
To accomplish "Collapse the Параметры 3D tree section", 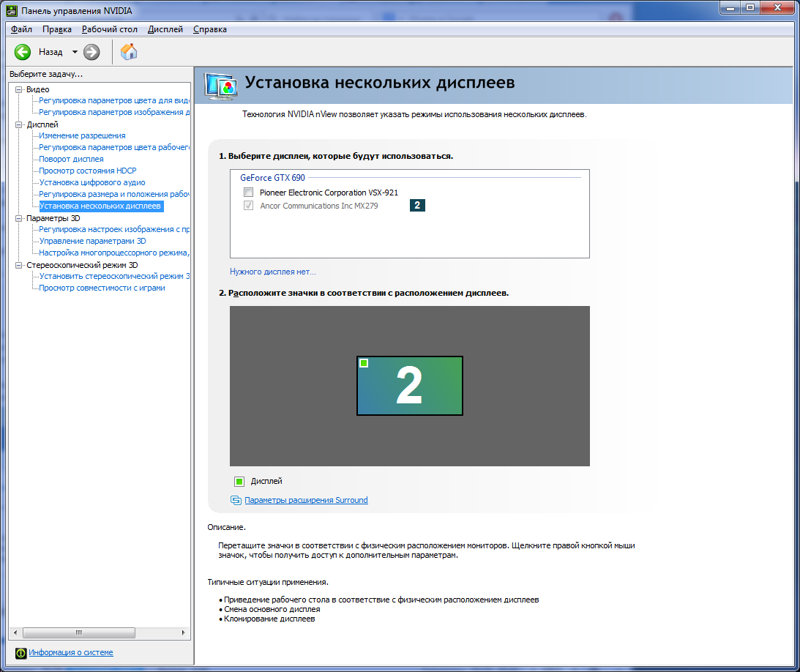I will 19,218.
